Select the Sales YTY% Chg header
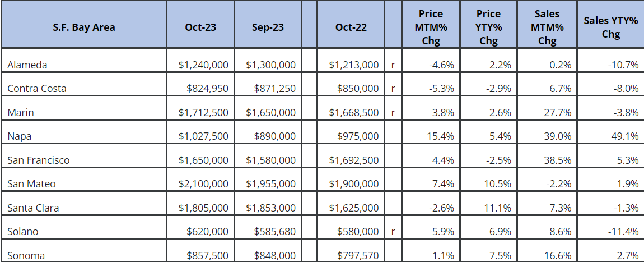 [610, 27]
